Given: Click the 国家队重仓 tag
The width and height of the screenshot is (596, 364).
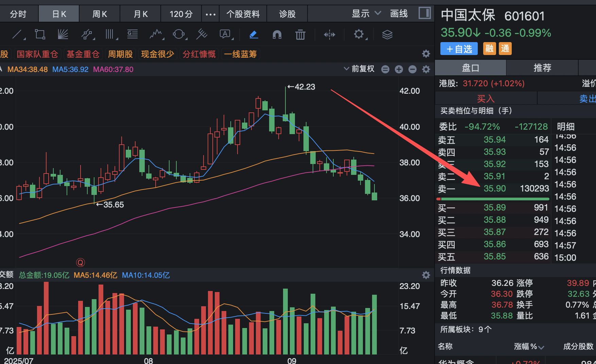Looking at the screenshot, I should click(37, 54).
